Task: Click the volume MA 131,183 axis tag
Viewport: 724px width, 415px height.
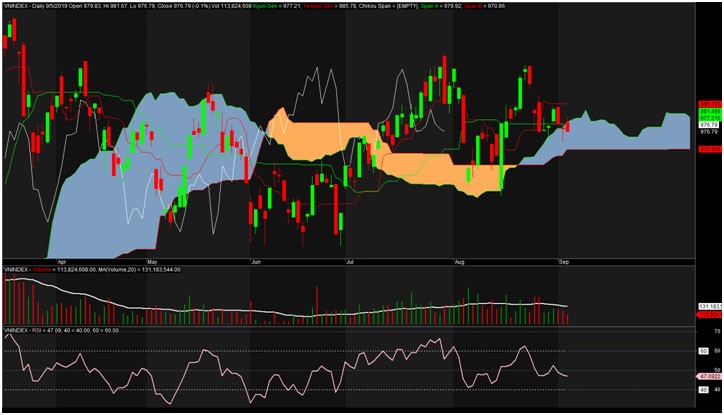Action: (709, 306)
